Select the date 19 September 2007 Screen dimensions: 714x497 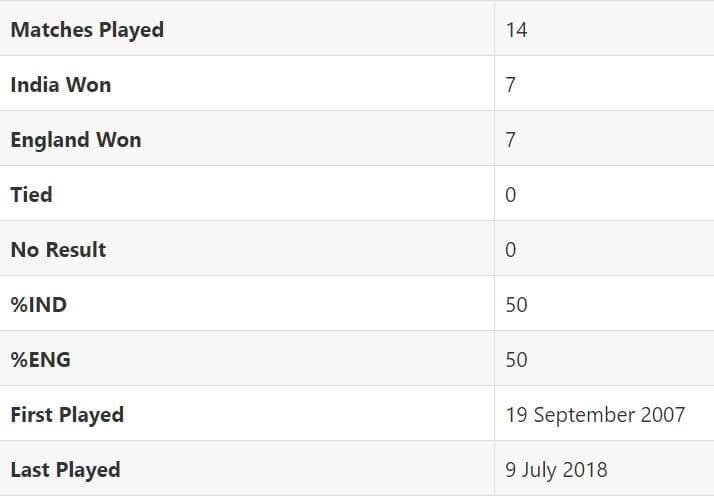tap(595, 415)
